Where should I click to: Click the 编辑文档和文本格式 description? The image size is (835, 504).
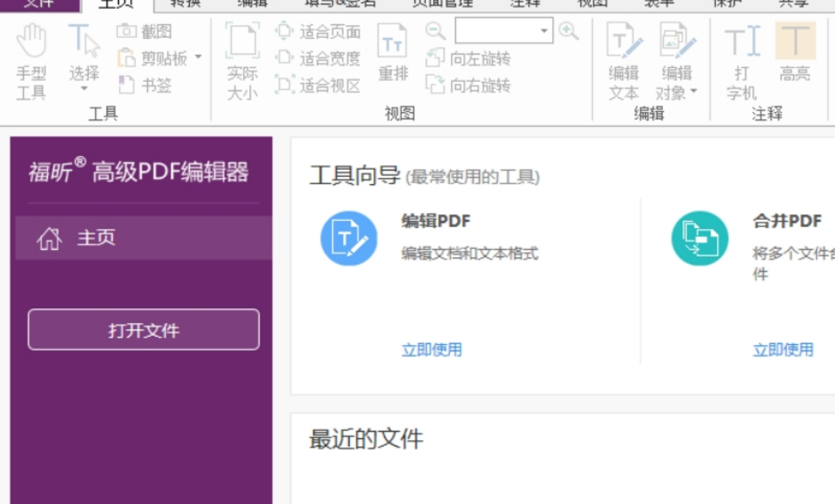point(470,254)
